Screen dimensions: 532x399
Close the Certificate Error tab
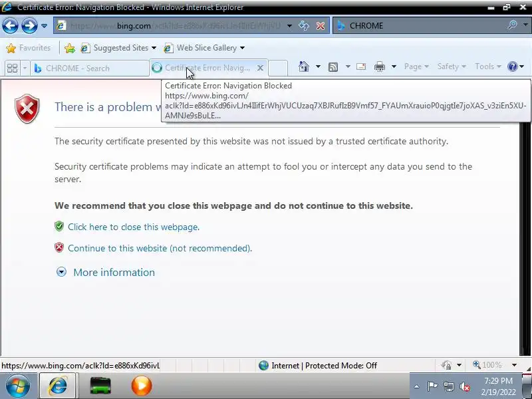[260, 68]
